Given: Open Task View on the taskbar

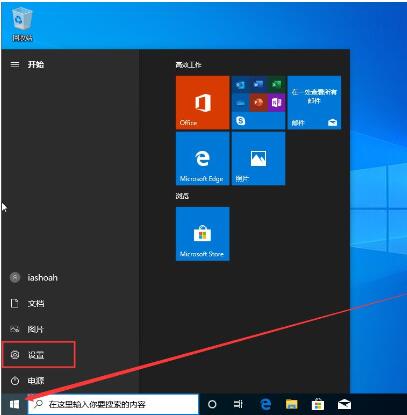Looking at the screenshot, I should (x=238, y=404).
